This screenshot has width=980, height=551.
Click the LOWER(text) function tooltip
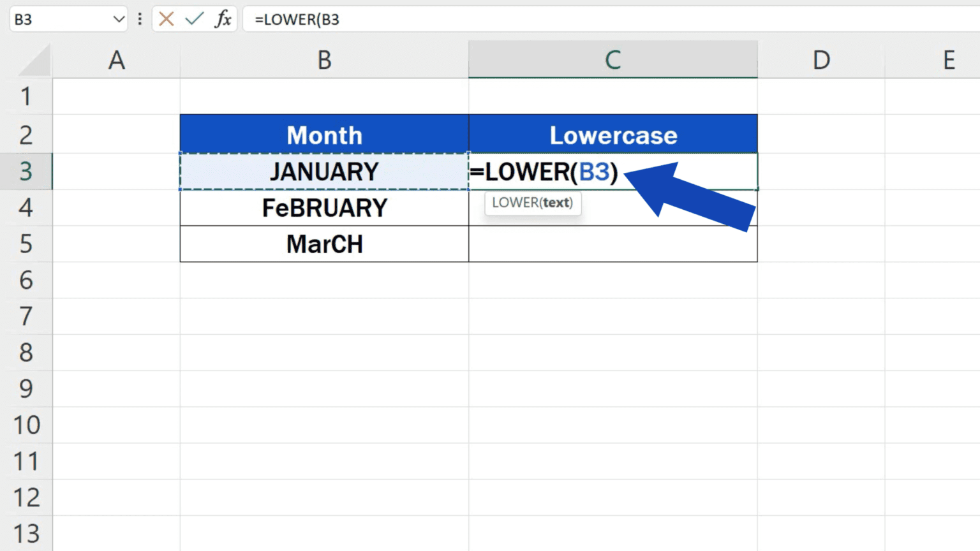click(533, 203)
